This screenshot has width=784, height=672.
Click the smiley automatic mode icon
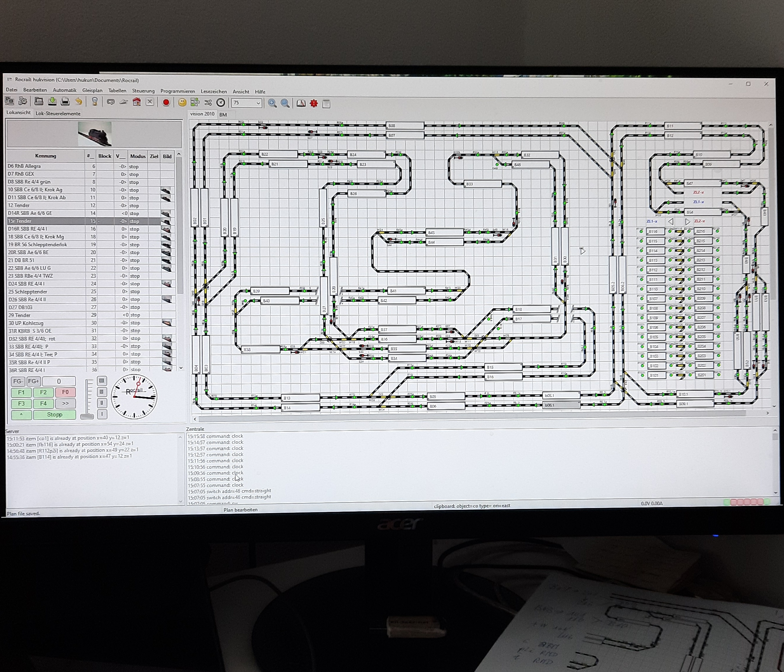[182, 103]
